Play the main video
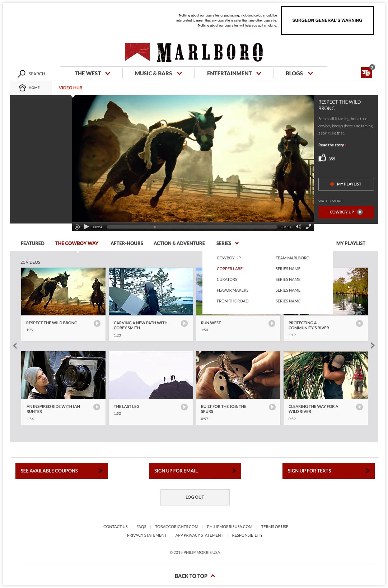388x588 pixels. (x=86, y=227)
